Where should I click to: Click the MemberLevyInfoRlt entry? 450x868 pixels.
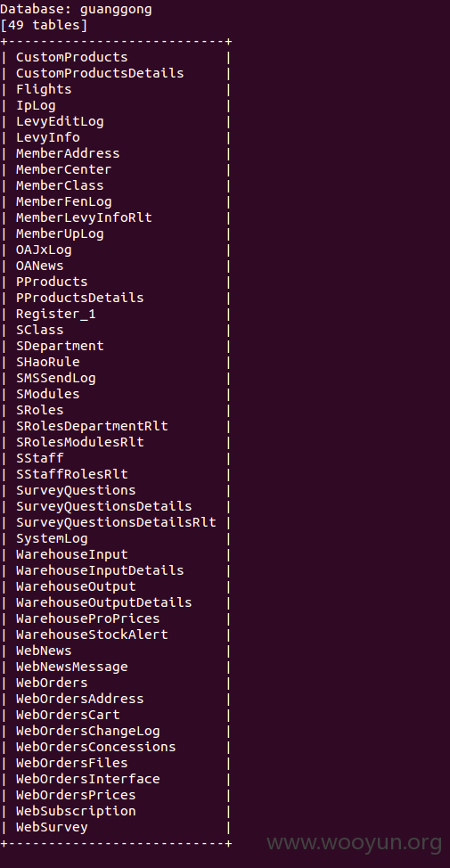pos(84,217)
